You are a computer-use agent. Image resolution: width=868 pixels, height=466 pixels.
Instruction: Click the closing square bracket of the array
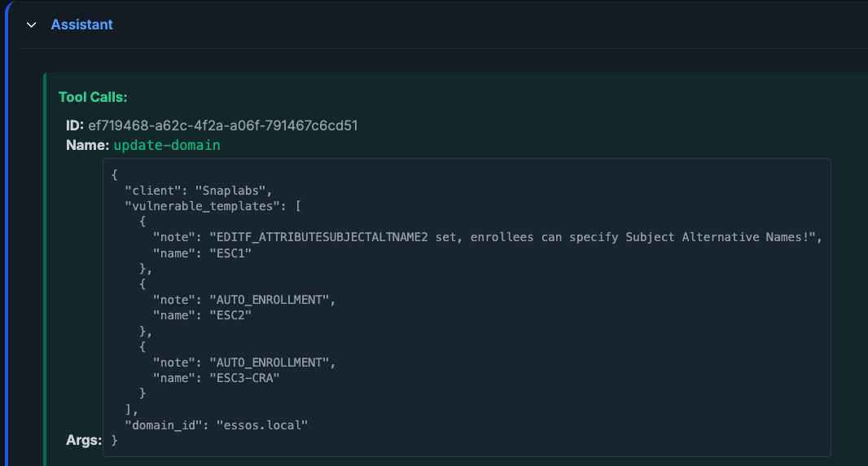[129, 409]
